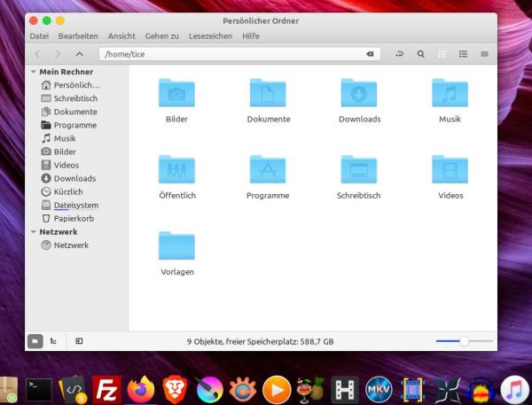Open the paintbrush color app in dock
532x405 pixels.
click(x=209, y=390)
